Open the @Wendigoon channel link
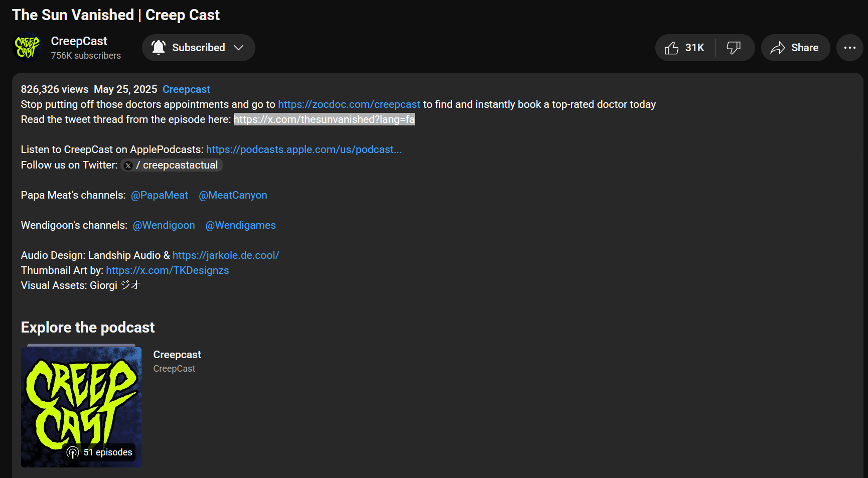Viewport: 868px width, 478px height. pyautogui.click(x=164, y=225)
